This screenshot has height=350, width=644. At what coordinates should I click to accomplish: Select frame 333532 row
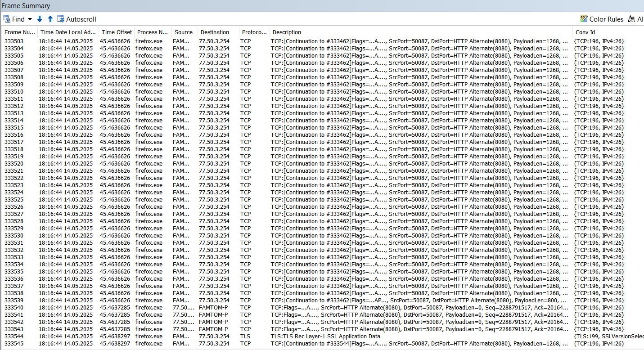[x=322, y=250]
